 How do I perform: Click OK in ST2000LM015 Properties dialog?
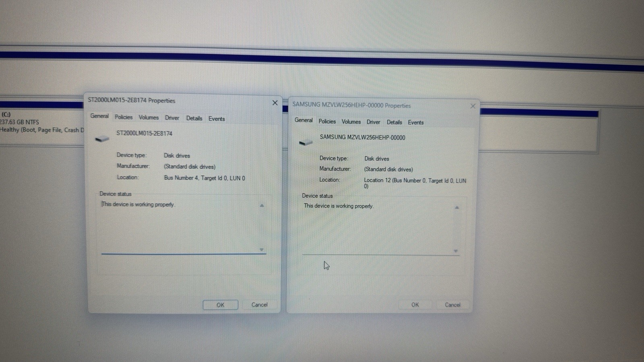[x=220, y=305]
